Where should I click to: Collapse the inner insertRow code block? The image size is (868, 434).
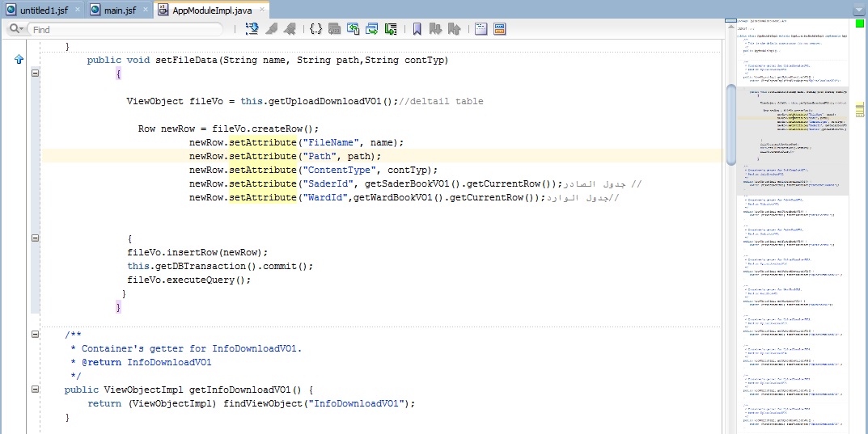click(x=35, y=238)
